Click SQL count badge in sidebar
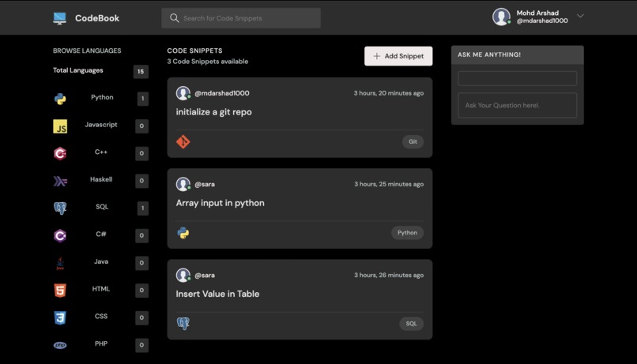Screen dimensions: 637x364 [x=142, y=208]
